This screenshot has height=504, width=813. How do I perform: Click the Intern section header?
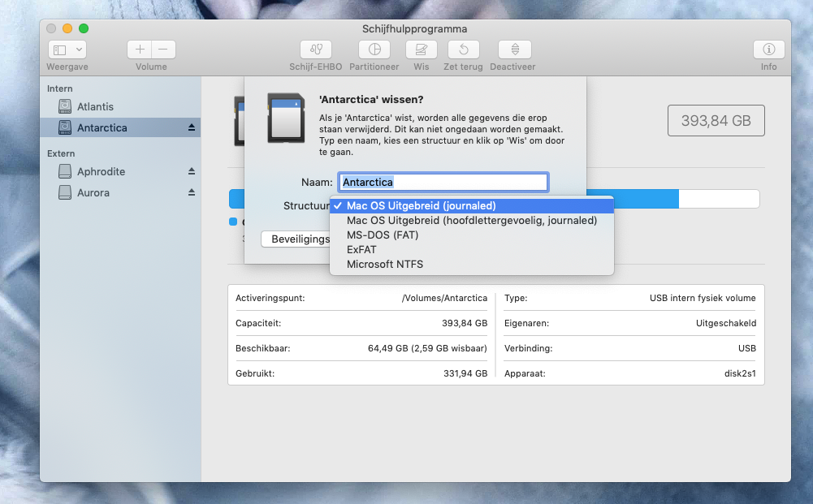pos(59,88)
